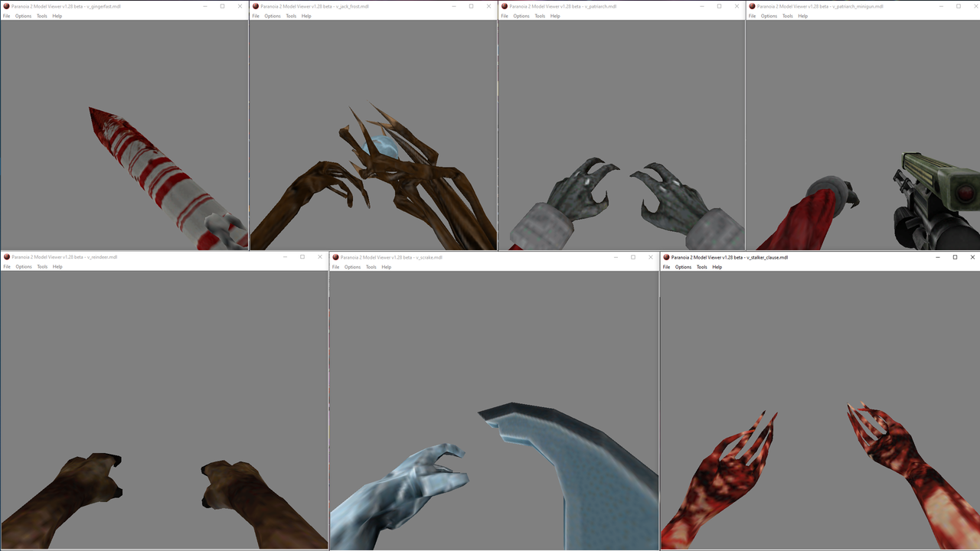This screenshot has height=551, width=980.
Task: Click app icon of v_patriarch_minigun.mdl window
Action: click(x=752, y=6)
